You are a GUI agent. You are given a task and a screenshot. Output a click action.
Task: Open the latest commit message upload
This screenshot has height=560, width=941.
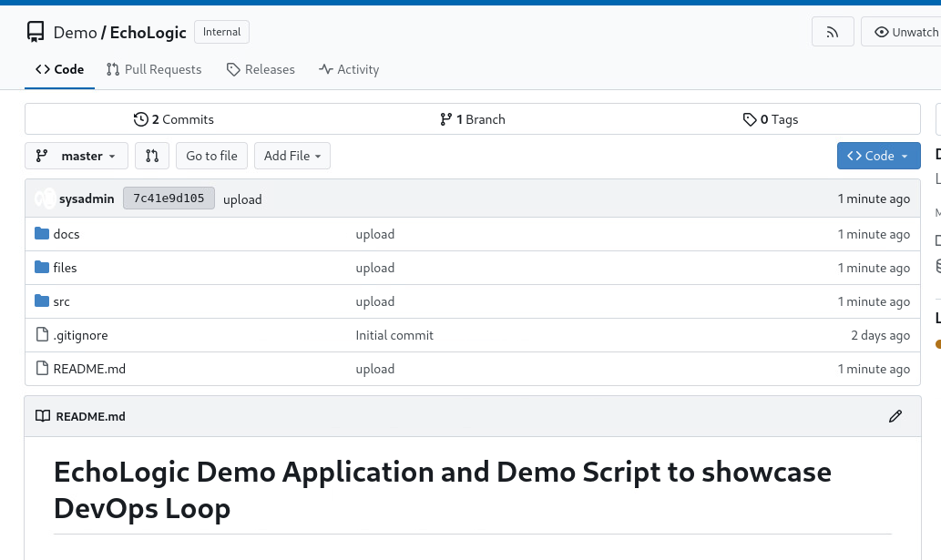[x=242, y=199]
